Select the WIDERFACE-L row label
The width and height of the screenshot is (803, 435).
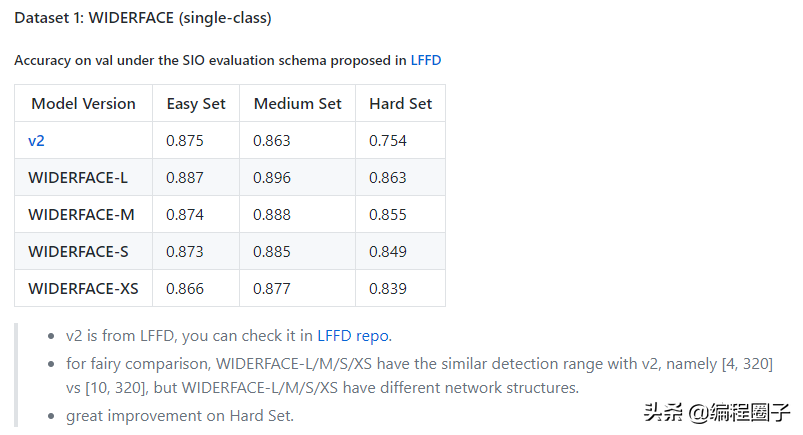tap(78, 178)
